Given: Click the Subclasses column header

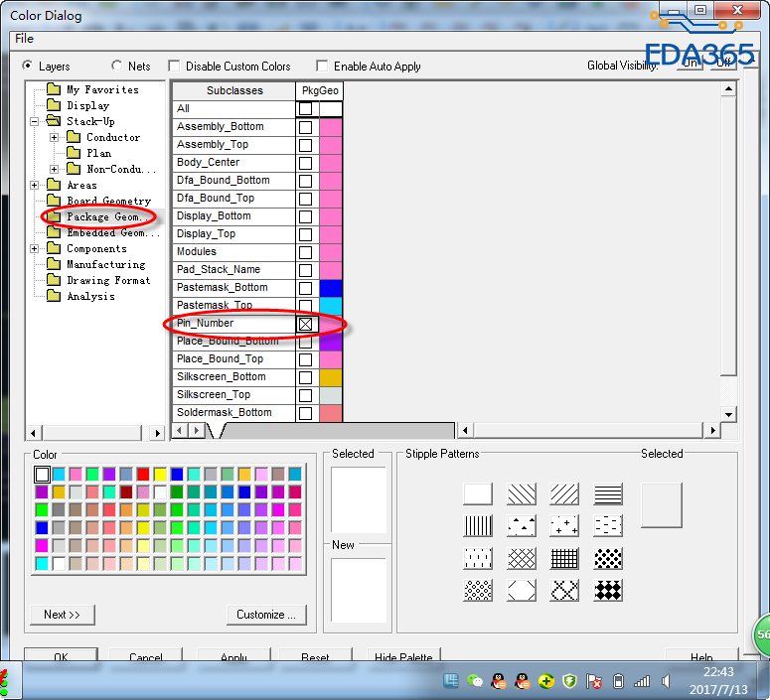Looking at the screenshot, I should point(234,90).
